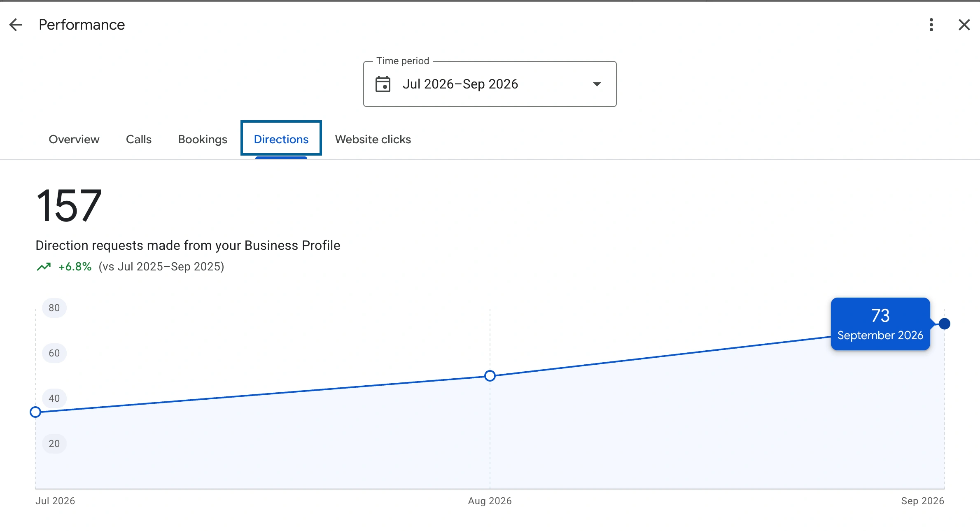
Task: Click the 20 y-axis label
Action: [x=54, y=444]
